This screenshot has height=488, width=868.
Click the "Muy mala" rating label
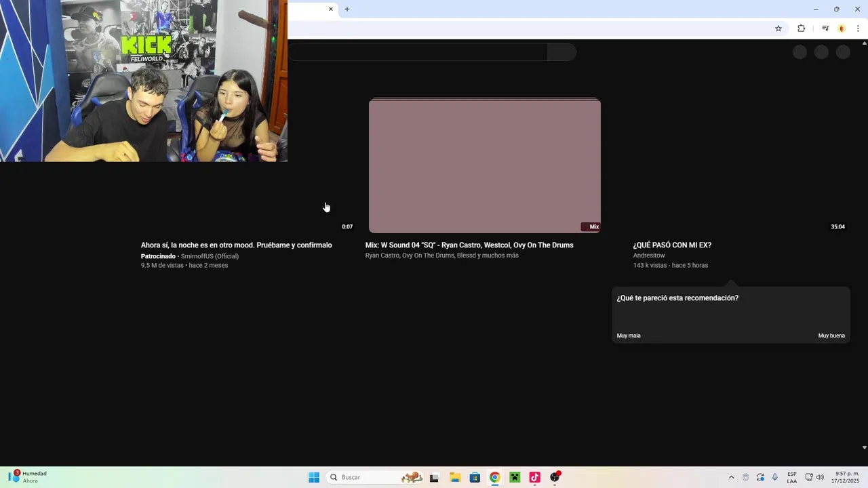(629, 335)
